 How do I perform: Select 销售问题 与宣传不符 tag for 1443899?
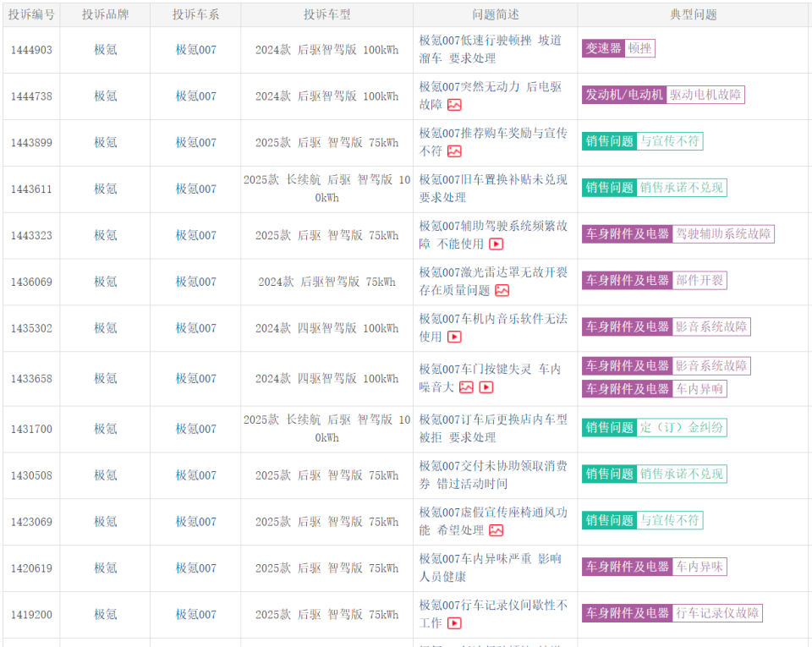(x=642, y=141)
